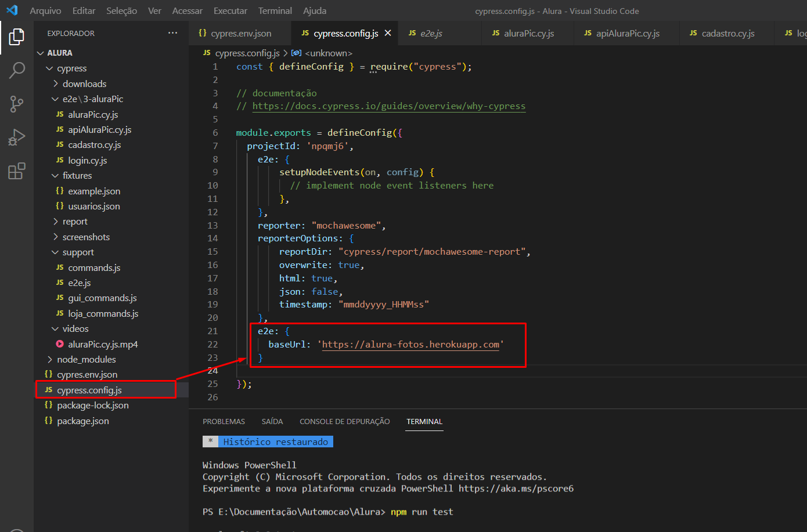Open cypres.env.json in the file tree
807x532 pixels.
click(87, 375)
